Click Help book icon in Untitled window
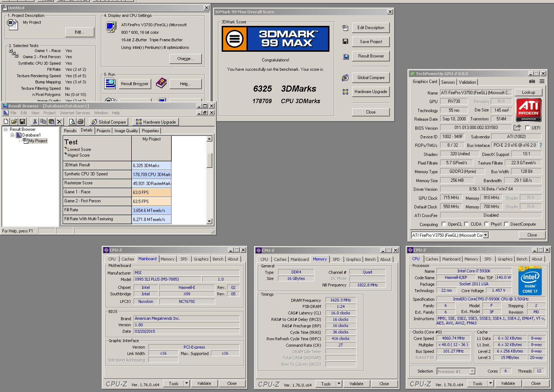 click(x=161, y=83)
